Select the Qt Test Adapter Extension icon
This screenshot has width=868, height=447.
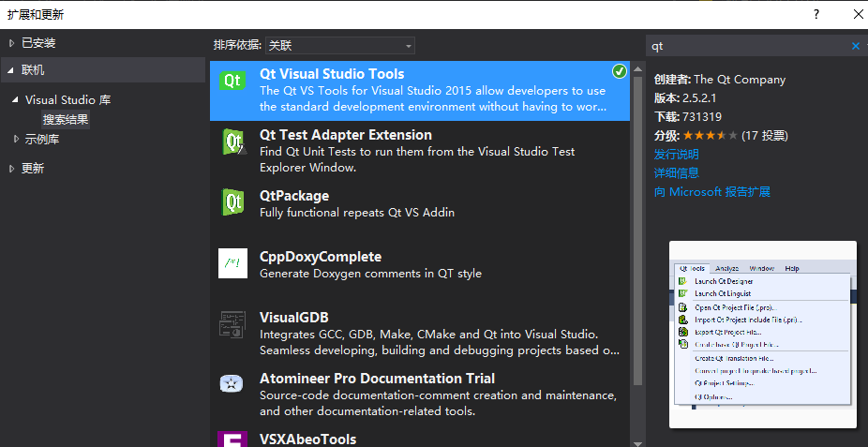click(x=232, y=142)
